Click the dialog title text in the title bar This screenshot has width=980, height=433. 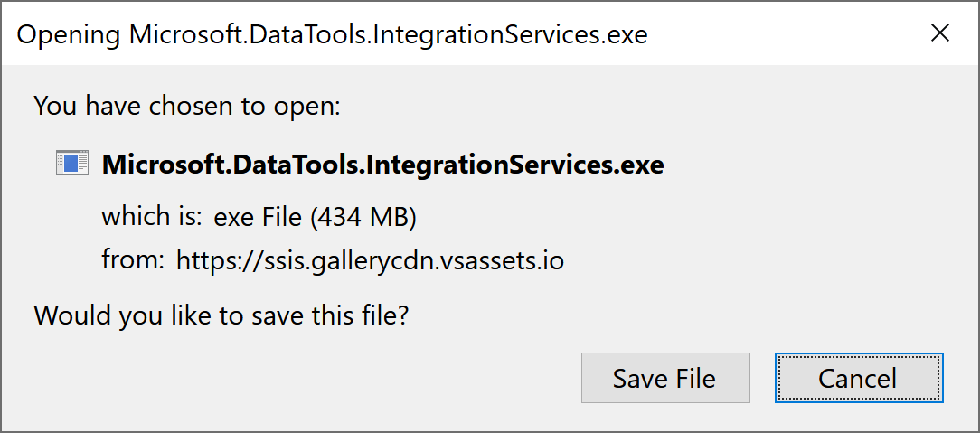(332, 35)
